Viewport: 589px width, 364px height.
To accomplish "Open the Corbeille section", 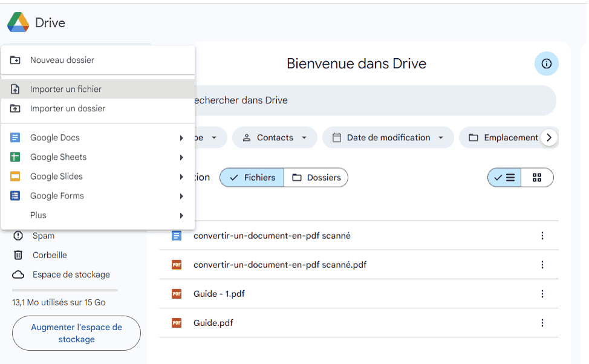I will 50,255.
